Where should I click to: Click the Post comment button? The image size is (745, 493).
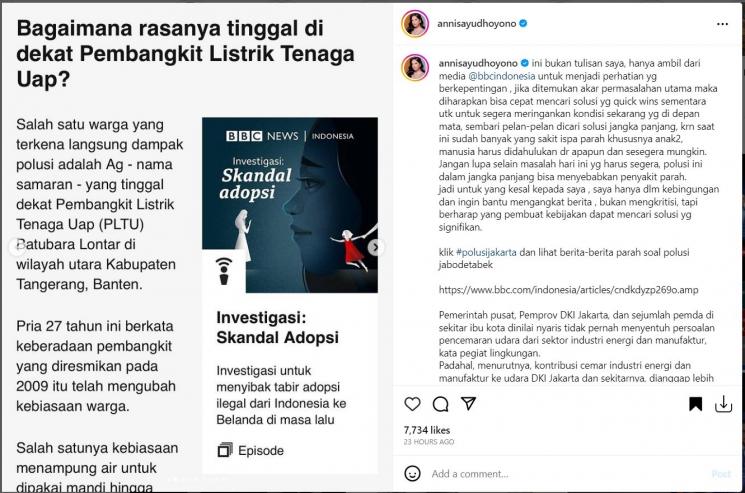click(x=721, y=474)
